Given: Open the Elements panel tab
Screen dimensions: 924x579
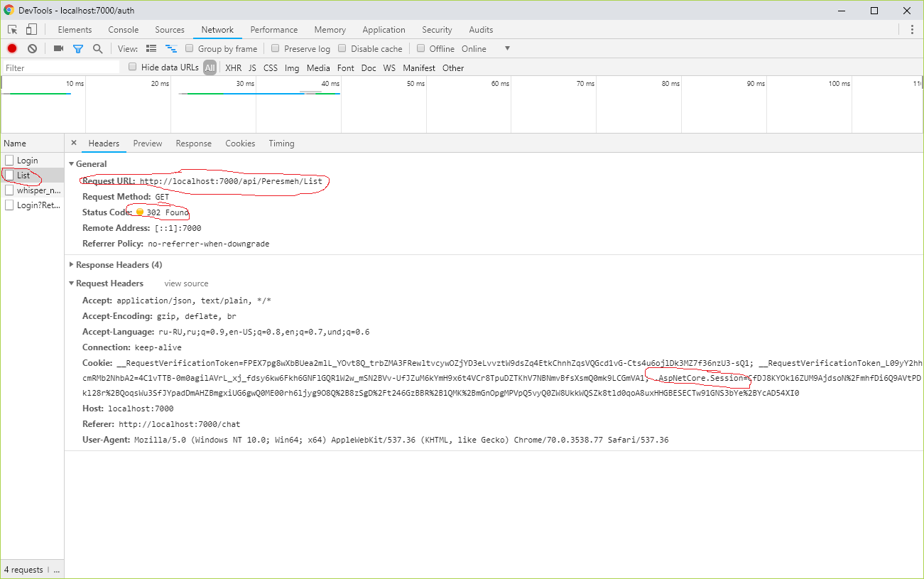Looking at the screenshot, I should pos(75,30).
